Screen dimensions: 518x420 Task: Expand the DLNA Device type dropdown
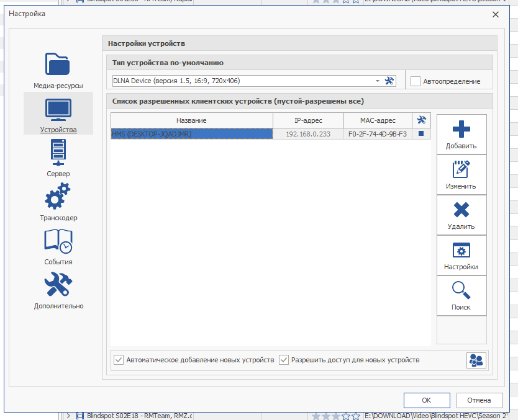click(x=377, y=81)
